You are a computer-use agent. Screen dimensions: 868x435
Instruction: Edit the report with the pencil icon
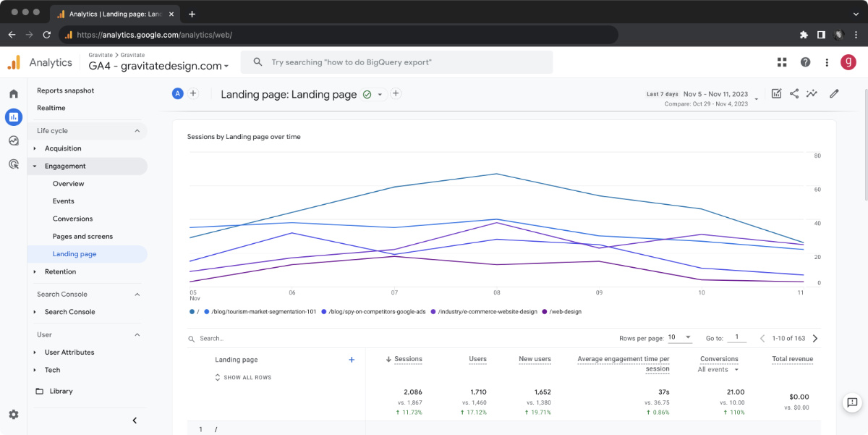click(833, 93)
